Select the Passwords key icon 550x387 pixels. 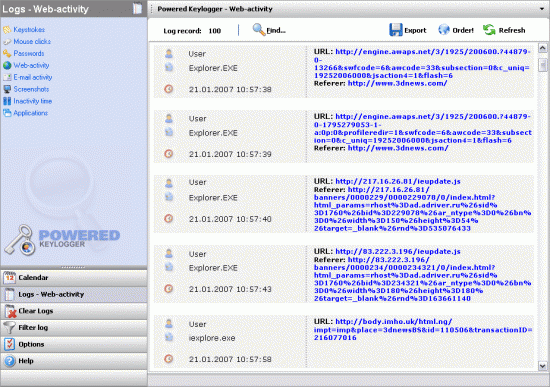7,54
